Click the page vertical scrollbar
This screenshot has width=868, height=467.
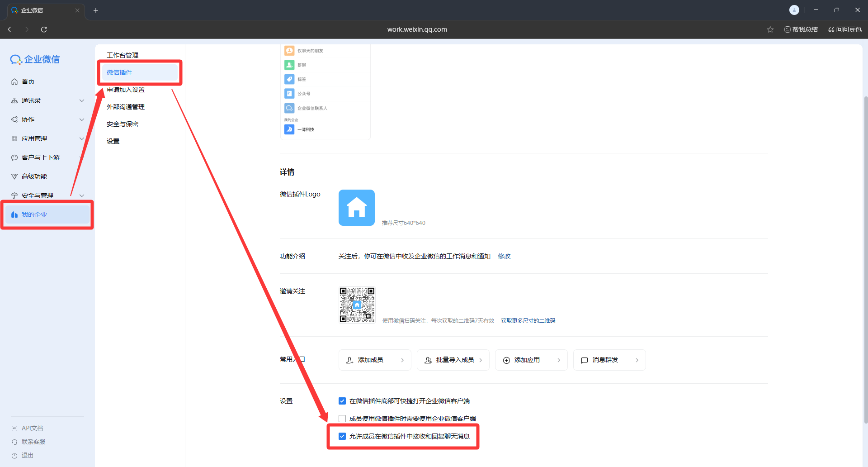click(866, 259)
